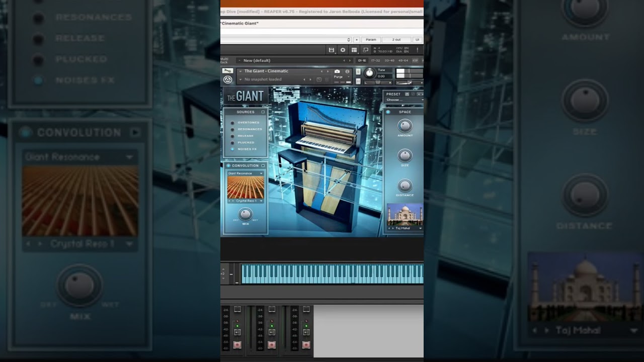Previous space arrow beside Taj Mahal
This screenshot has width=644, height=362.
click(x=389, y=228)
